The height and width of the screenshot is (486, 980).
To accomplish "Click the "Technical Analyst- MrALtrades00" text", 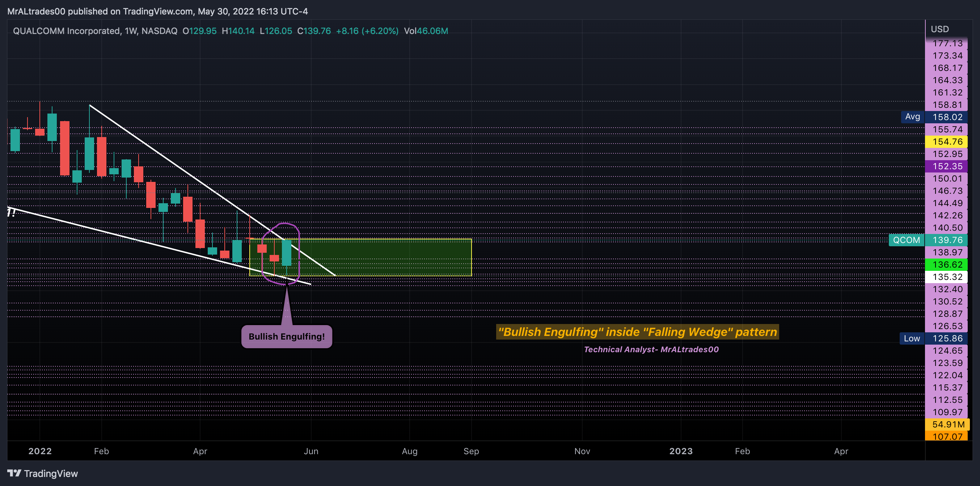I will point(651,349).
